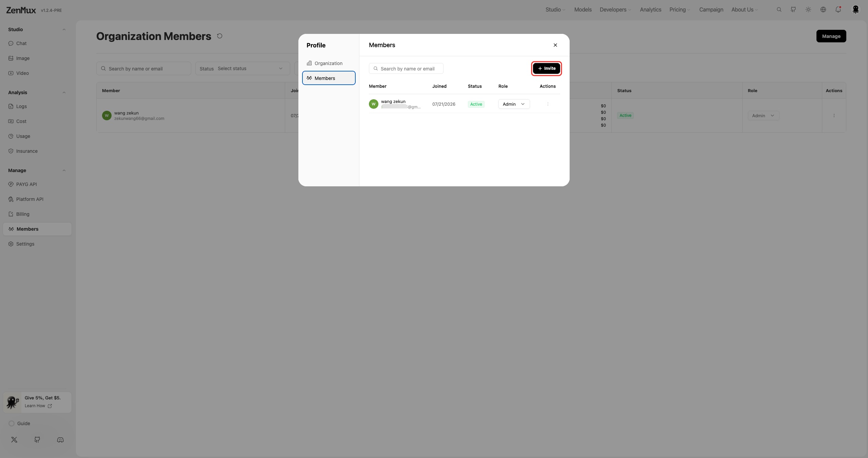
Task: Expand the Pricing navigation menu
Action: (x=680, y=9)
